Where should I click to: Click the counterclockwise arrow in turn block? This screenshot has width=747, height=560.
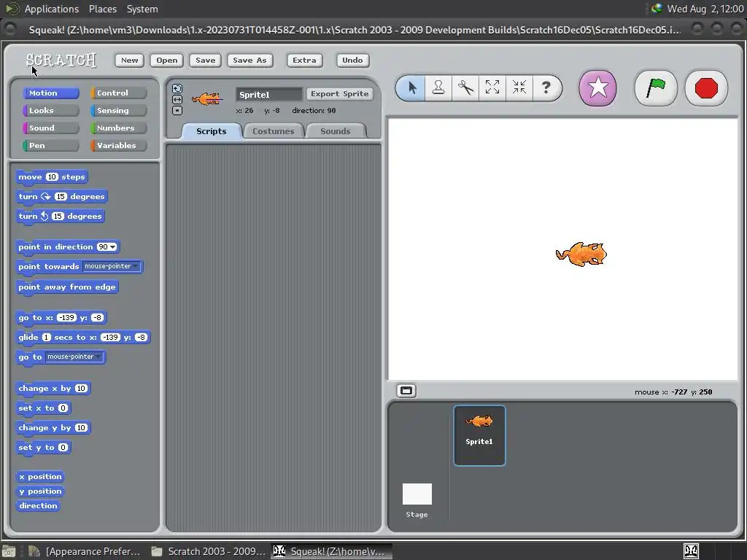(x=44, y=216)
